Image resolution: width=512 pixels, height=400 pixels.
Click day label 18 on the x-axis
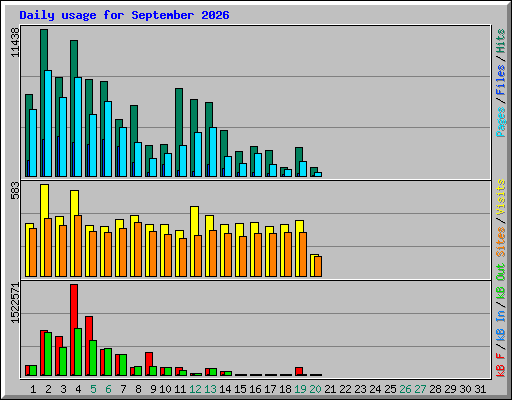tap(285, 389)
